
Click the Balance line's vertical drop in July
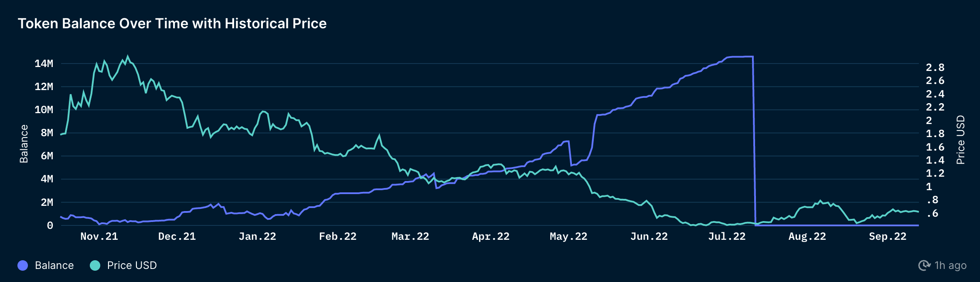tap(754, 139)
